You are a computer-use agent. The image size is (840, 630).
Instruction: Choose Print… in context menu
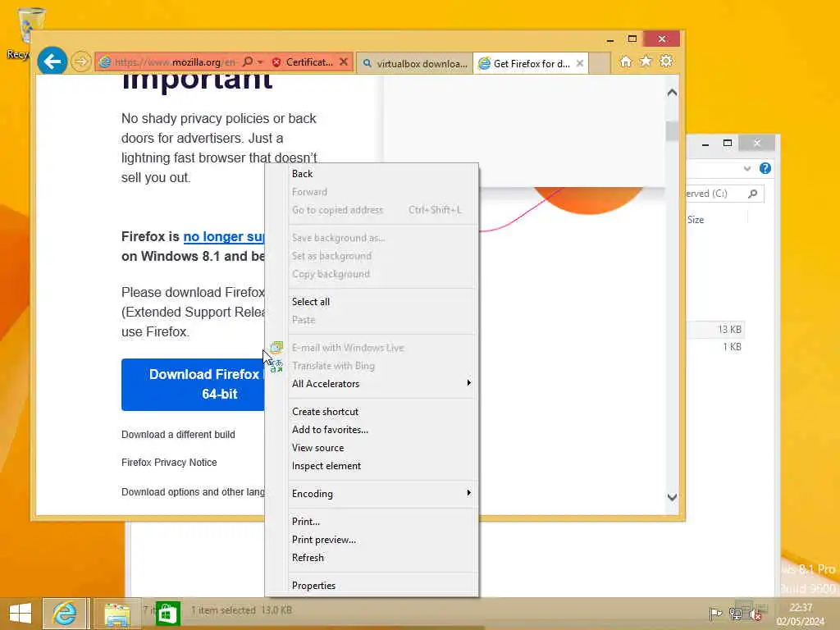point(382,521)
